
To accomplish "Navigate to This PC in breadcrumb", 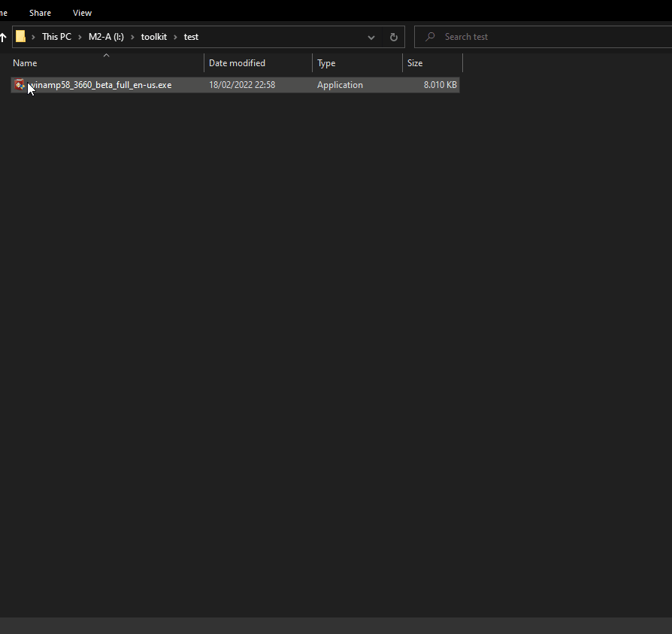I will point(56,37).
